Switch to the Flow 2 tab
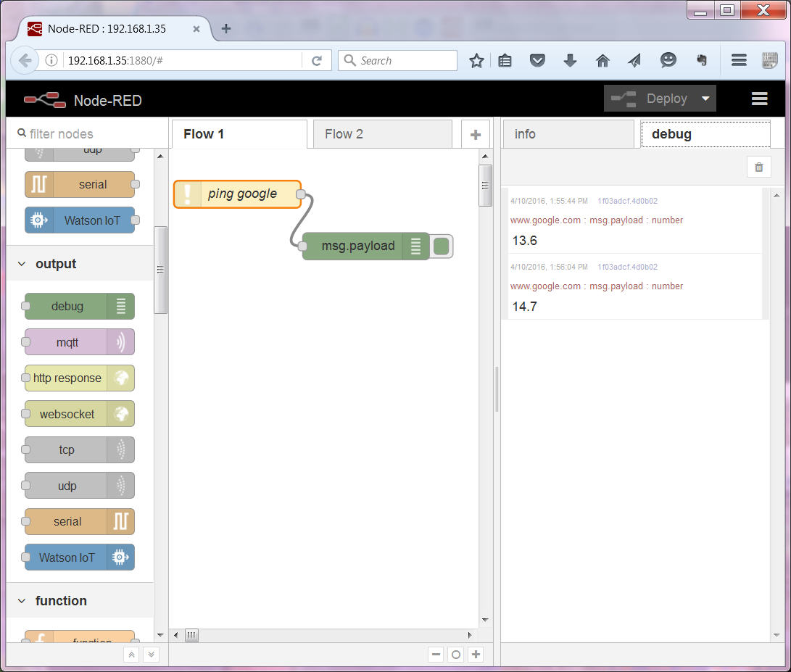Viewport: 791px width, 672px height. point(344,134)
